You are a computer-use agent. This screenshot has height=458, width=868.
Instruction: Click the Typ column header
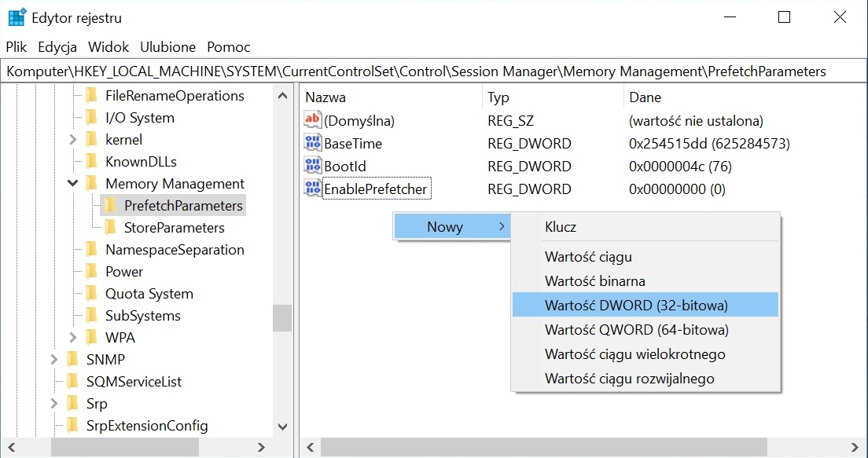pos(498,97)
